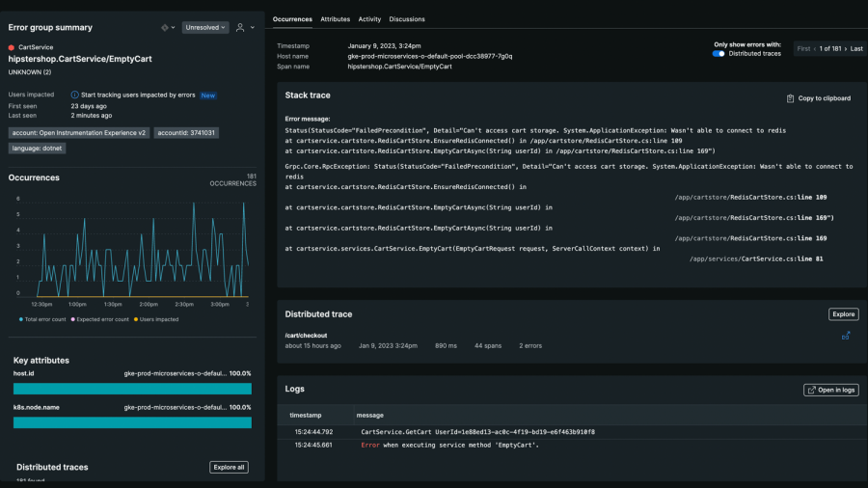
Task: Click the Open in logs button
Action: coord(830,390)
